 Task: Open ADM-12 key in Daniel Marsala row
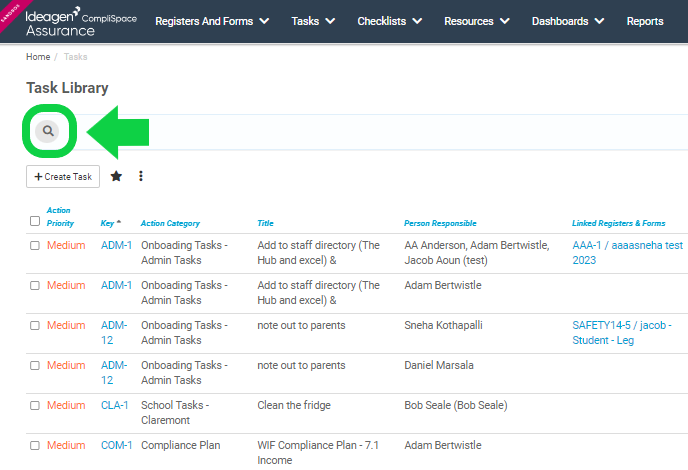114,373
